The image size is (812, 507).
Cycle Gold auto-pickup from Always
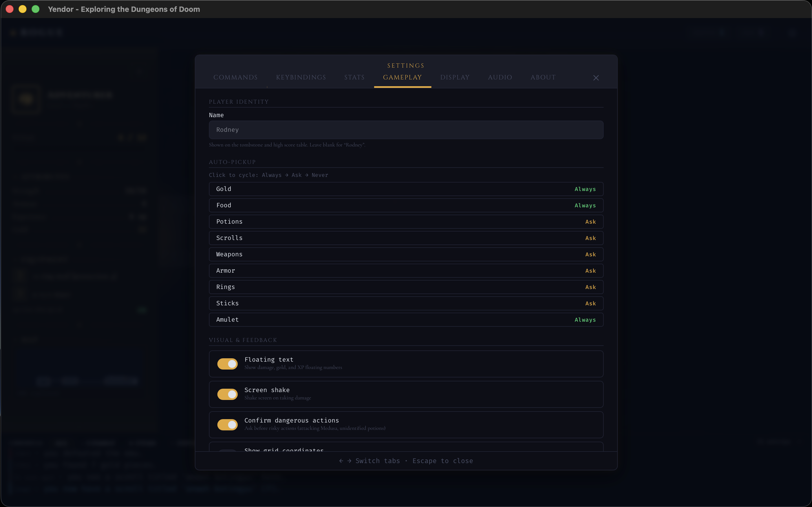coord(406,189)
